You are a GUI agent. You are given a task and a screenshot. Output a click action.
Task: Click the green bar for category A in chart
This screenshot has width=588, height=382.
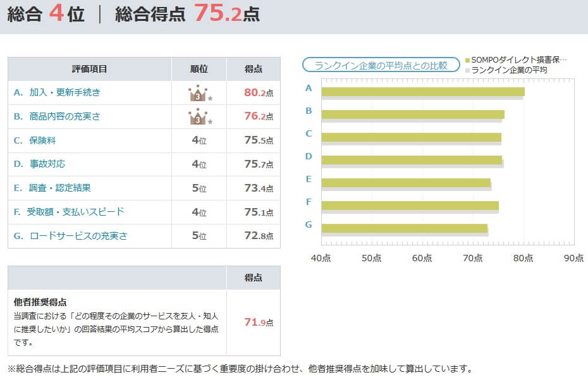[x=422, y=92]
